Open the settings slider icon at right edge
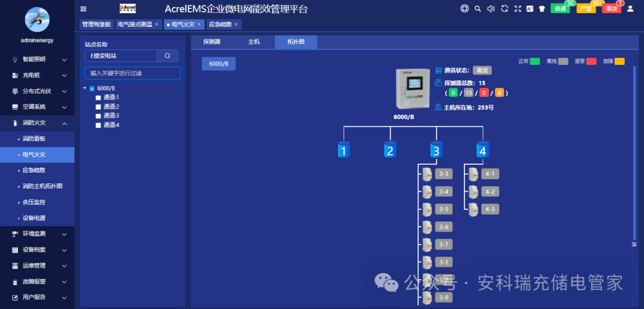Viewport: 644px width, 309px height. (634, 244)
